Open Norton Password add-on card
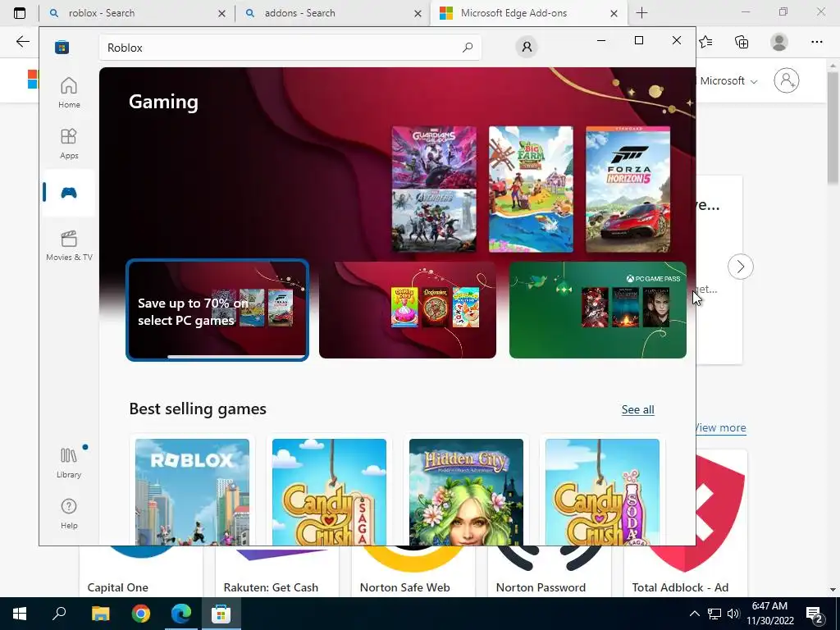 click(549, 571)
